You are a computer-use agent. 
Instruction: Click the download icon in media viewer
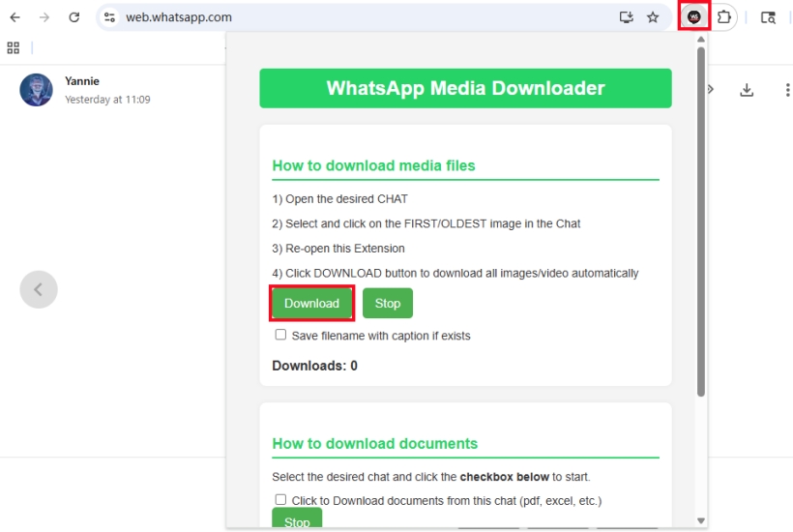747,90
